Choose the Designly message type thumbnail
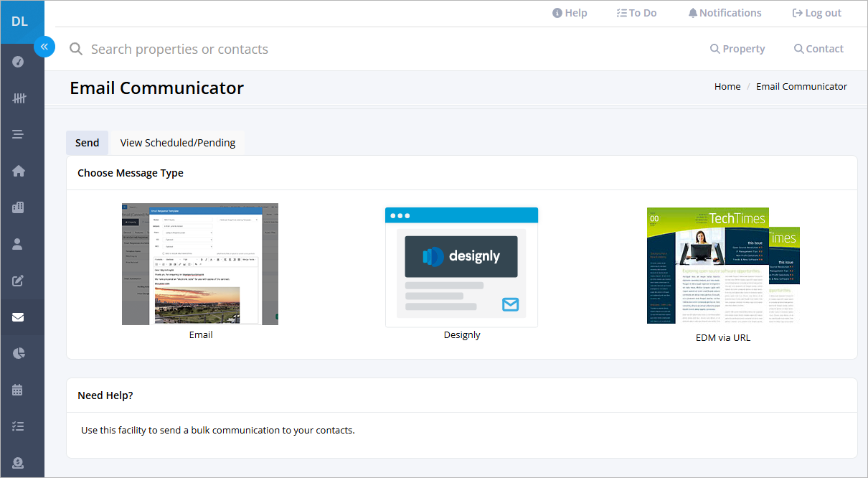Screen dimensions: 868x478 pyautogui.click(x=461, y=267)
